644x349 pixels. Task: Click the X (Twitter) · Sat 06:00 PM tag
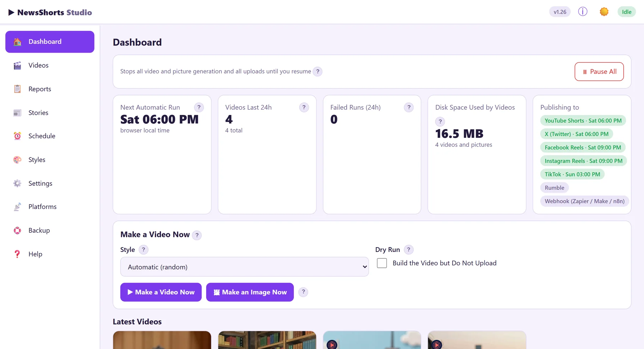(x=577, y=134)
